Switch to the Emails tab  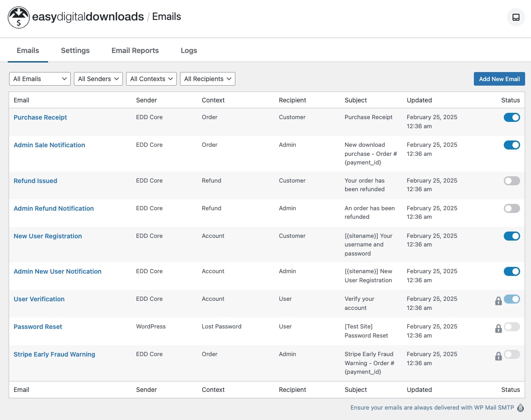pyautogui.click(x=28, y=50)
